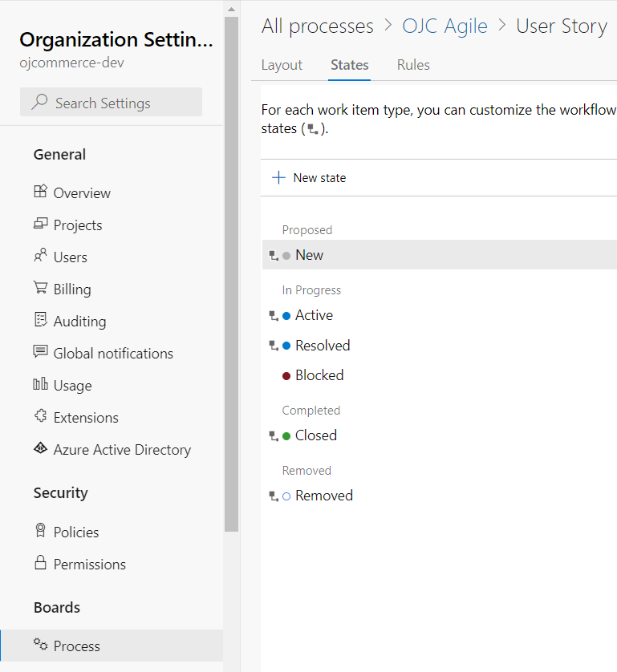Image resolution: width=617 pixels, height=672 pixels.
Task: Click the Overview icon in General
Action: tap(40, 191)
